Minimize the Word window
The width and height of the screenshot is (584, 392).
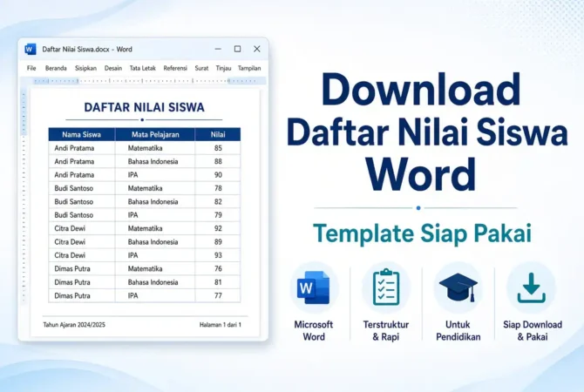tap(218, 49)
